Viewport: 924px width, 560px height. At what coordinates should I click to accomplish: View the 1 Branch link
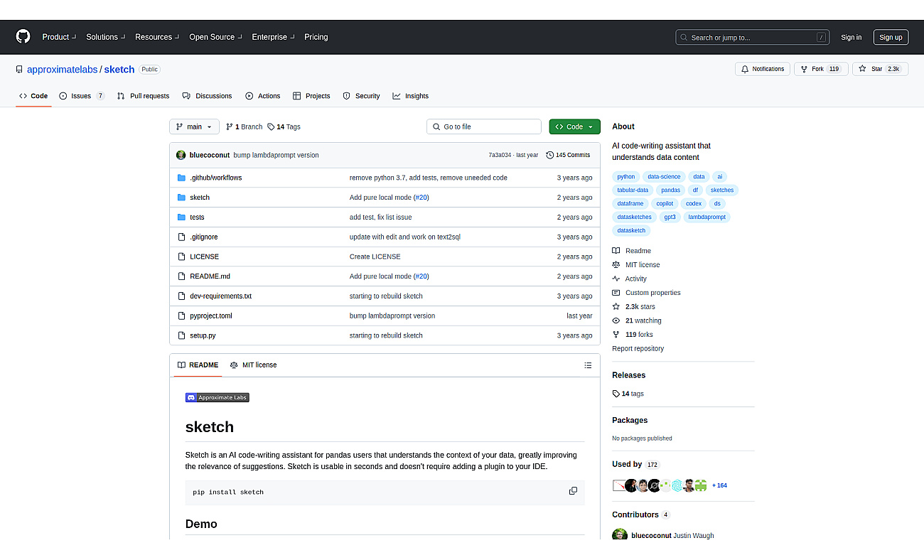click(x=244, y=126)
